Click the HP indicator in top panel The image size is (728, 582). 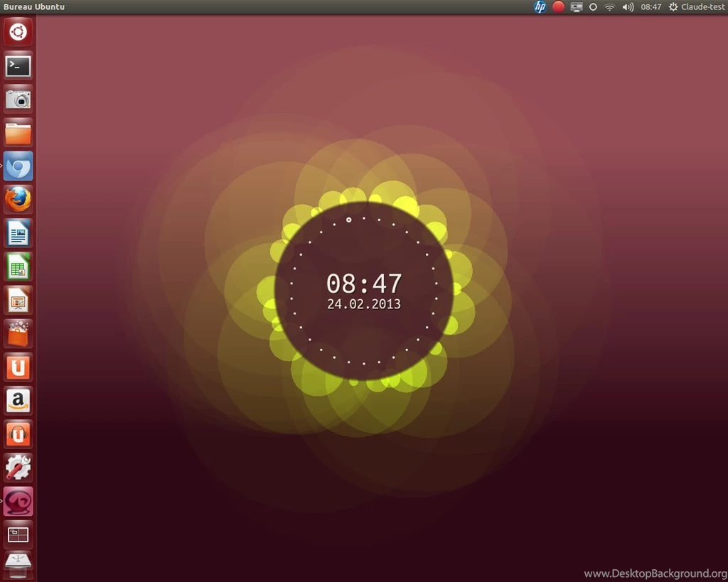(x=540, y=7)
